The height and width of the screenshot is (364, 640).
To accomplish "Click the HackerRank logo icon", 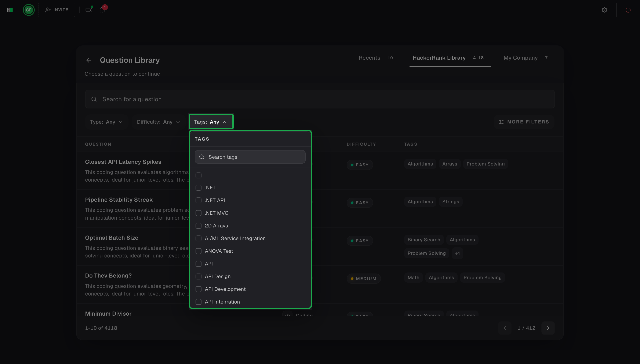I will click(x=10, y=10).
